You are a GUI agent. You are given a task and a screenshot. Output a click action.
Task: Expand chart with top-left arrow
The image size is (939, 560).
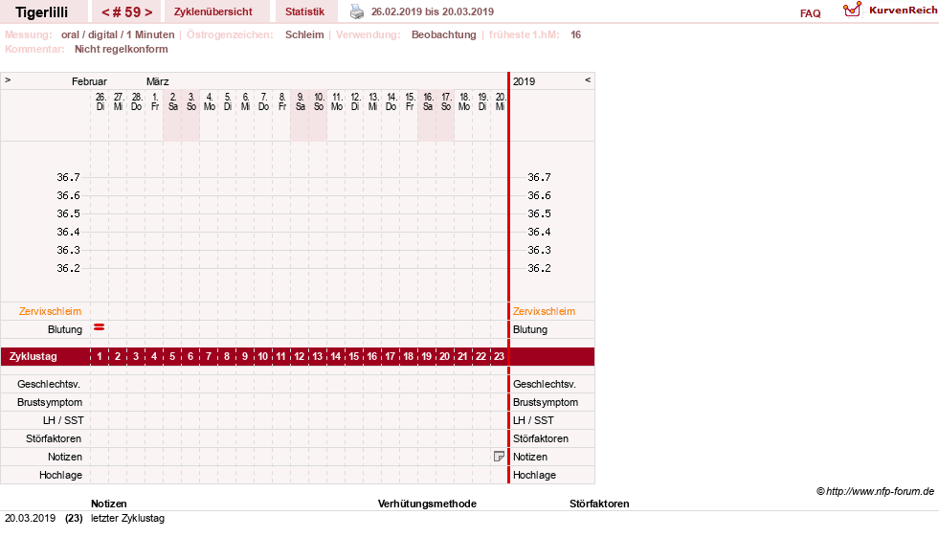pos(8,79)
